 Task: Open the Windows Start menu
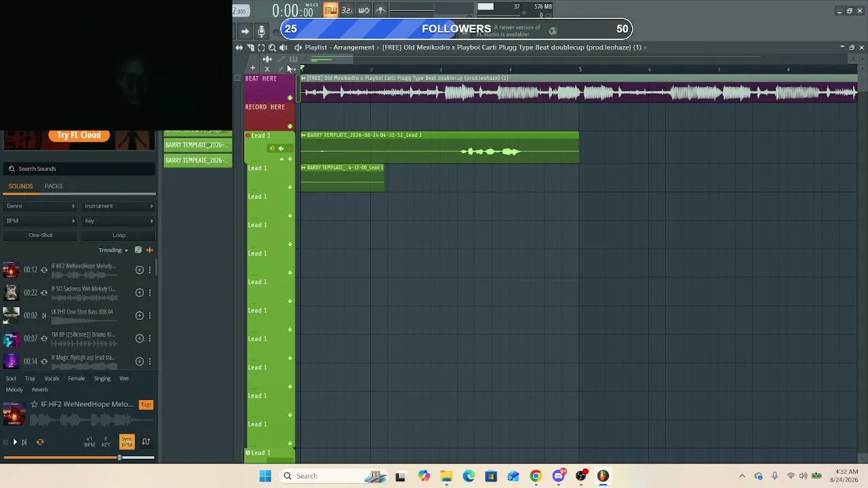[x=265, y=476]
